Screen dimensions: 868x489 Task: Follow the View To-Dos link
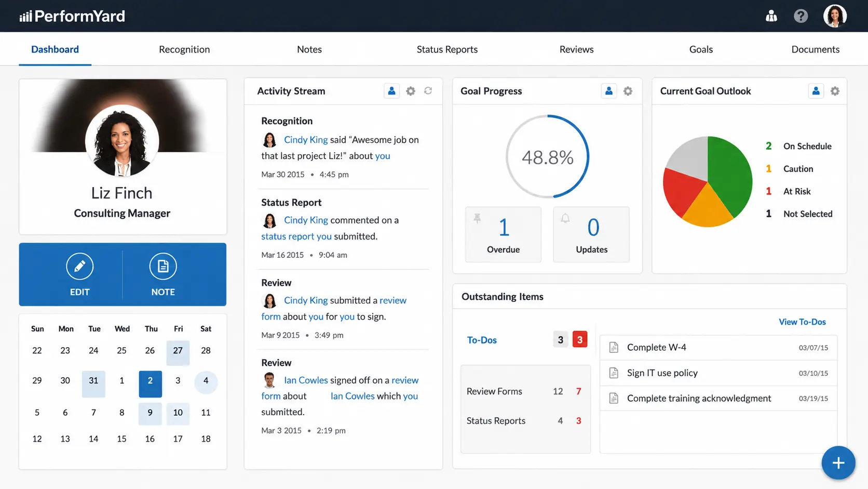pos(802,322)
